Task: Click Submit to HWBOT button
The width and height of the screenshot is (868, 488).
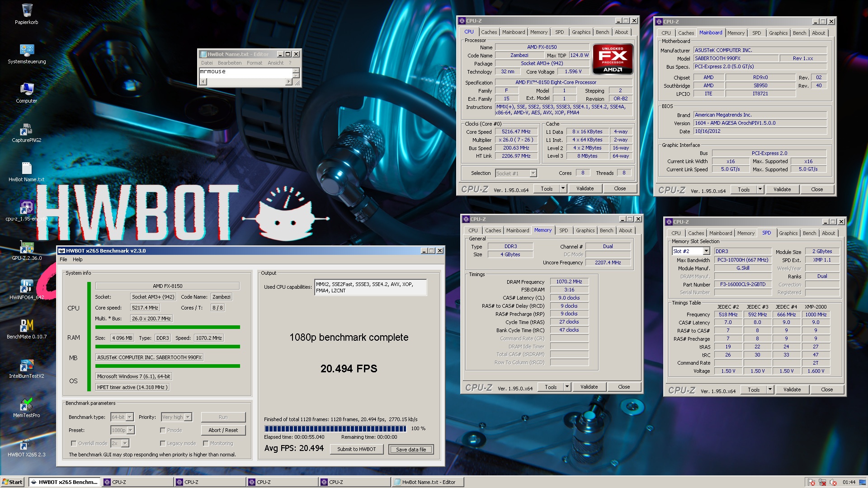Action: tap(356, 449)
